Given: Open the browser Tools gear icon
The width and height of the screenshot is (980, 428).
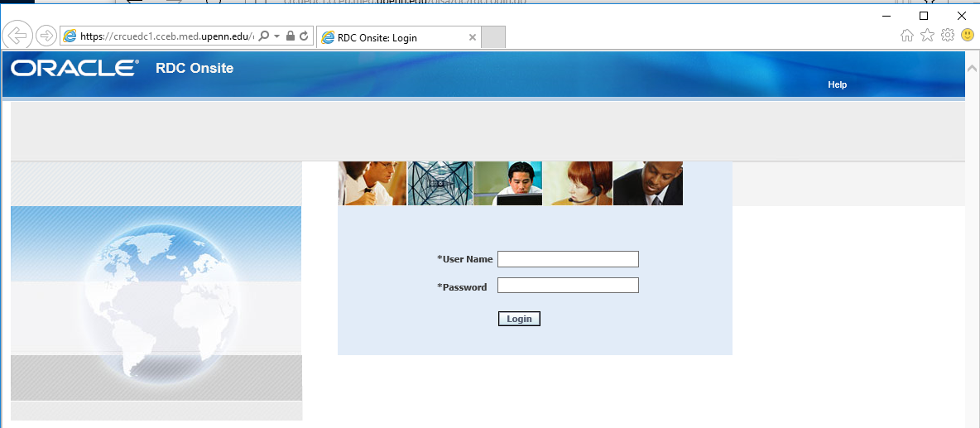Looking at the screenshot, I should click(x=948, y=36).
